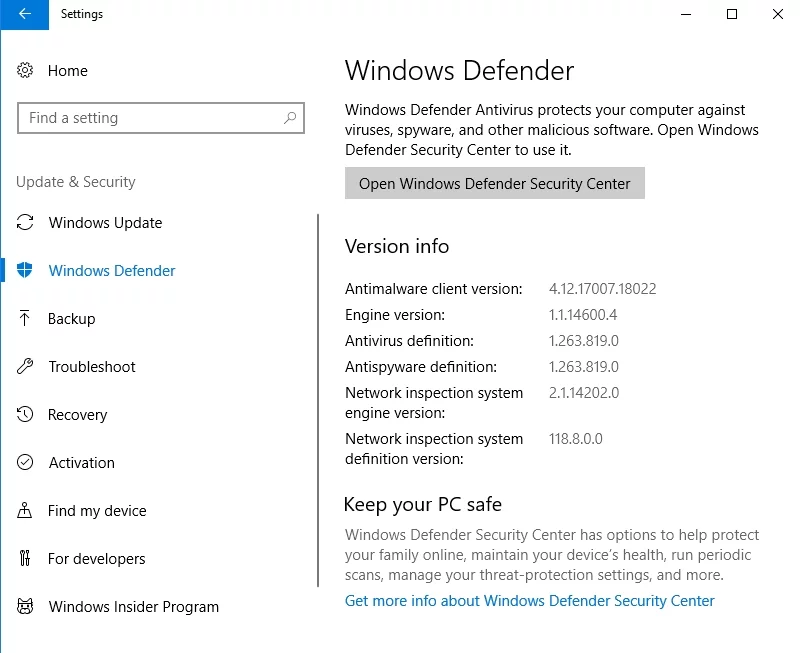The height and width of the screenshot is (653, 800).
Task: Maximize the Settings window
Action: [732, 14]
